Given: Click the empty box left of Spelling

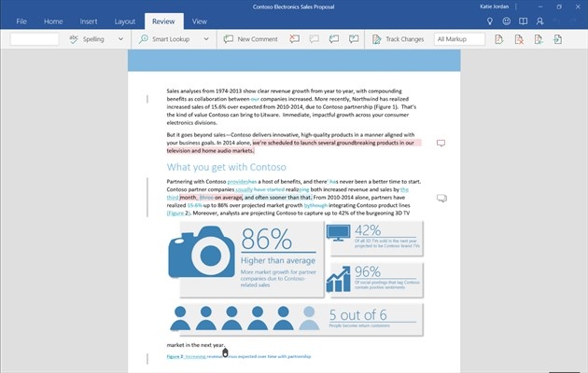Looking at the screenshot, I should coord(35,39).
